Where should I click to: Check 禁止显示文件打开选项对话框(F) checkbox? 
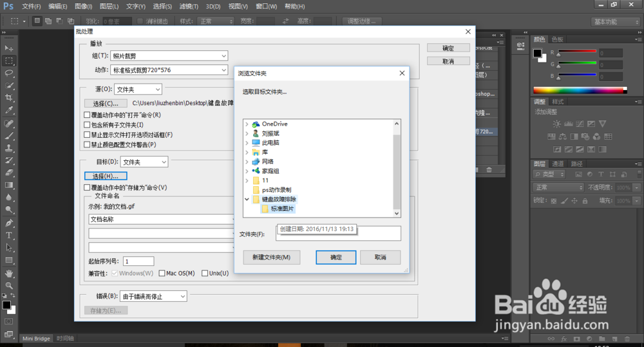click(x=87, y=135)
